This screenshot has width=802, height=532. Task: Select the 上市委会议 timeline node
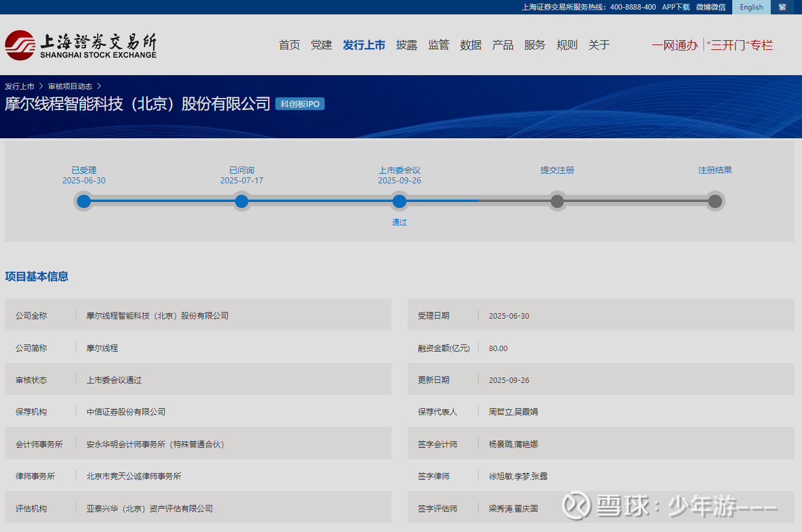coord(399,201)
